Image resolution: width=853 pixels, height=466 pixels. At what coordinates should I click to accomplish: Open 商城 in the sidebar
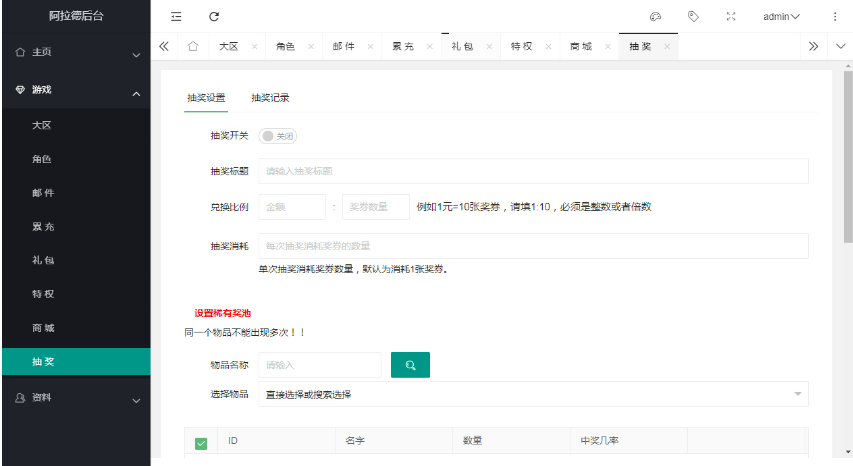76,328
